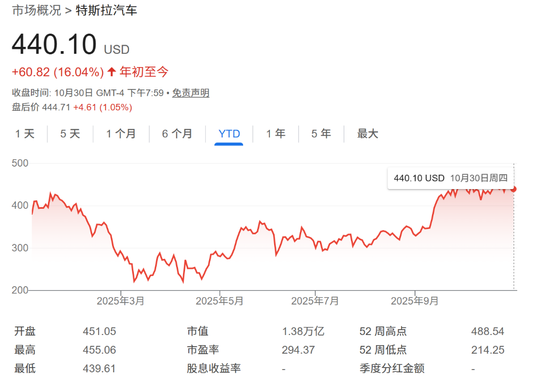Click the 特斯拉汽车 stock title
Screen dimensions: 546x392
click(x=106, y=10)
